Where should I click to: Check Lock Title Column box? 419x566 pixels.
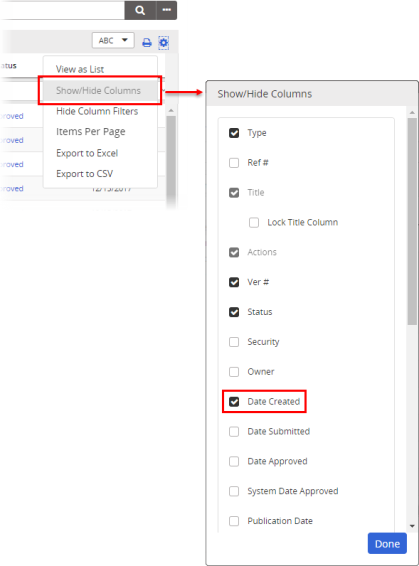(254, 222)
